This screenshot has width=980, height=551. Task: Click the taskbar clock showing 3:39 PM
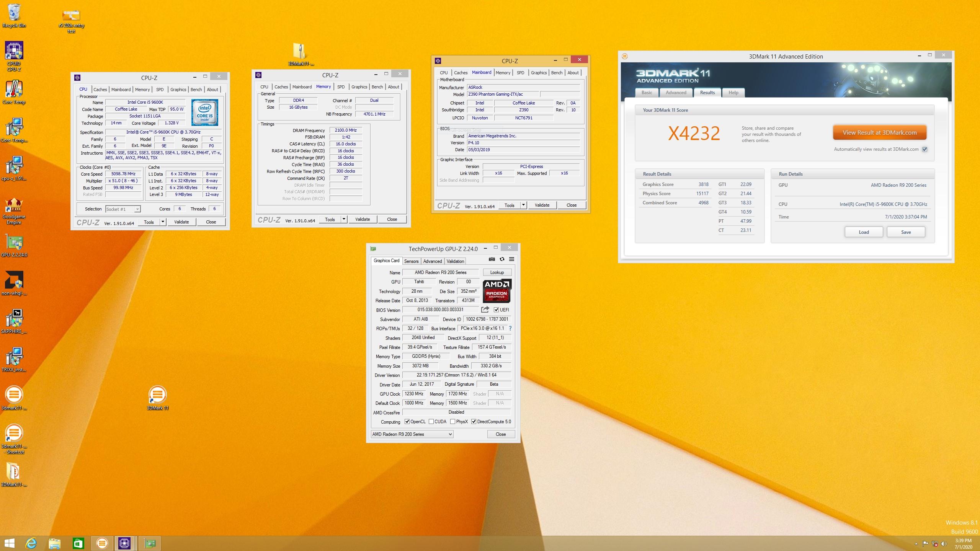click(963, 543)
